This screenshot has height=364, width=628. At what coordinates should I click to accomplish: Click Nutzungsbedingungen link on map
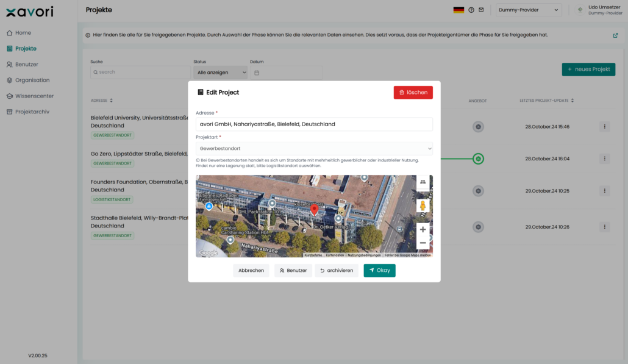pyautogui.click(x=364, y=255)
